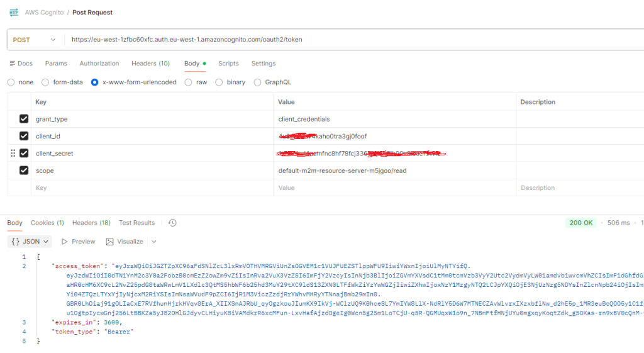The image size is (644, 353).
Task: Click the Preview play icon
Action: coord(64,242)
